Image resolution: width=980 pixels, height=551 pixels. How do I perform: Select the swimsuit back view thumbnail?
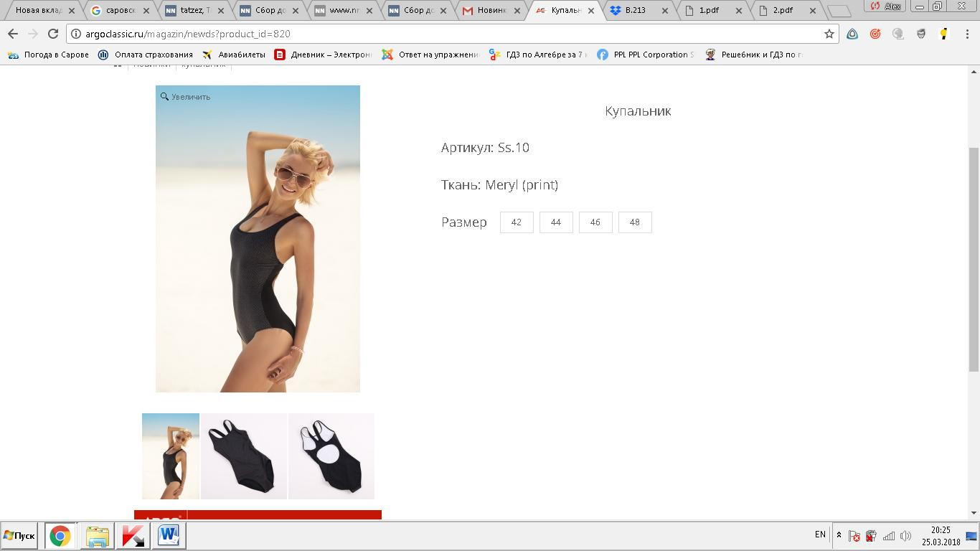pos(331,456)
